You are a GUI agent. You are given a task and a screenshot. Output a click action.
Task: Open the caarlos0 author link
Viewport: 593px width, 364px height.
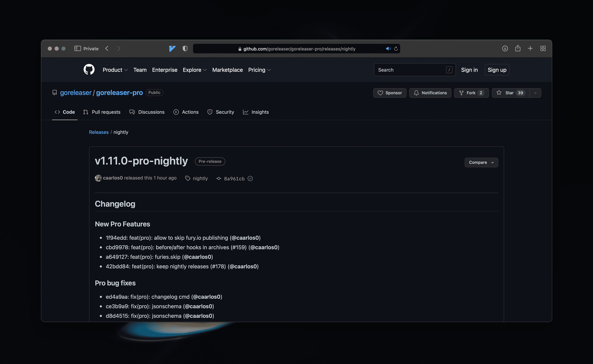[x=113, y=178]
